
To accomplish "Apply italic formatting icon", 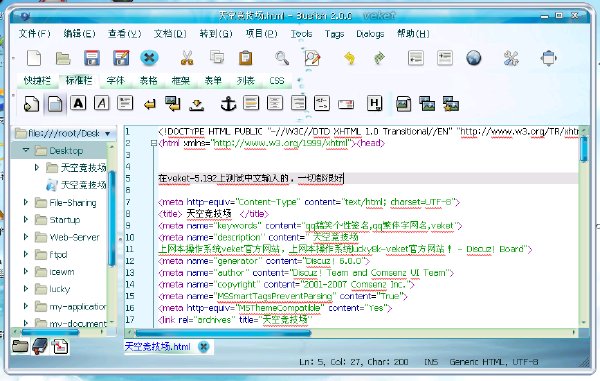I will pyautogui.click(x=101, y=103).
